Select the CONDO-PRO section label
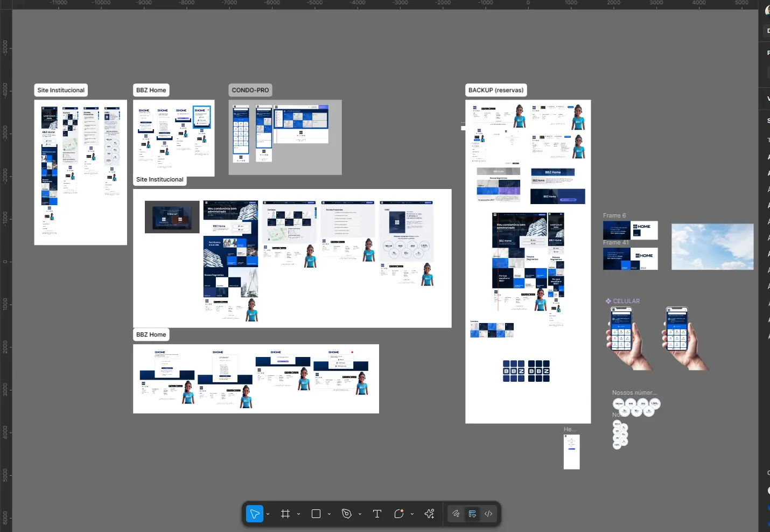The image size is (770, 532). 250,90
